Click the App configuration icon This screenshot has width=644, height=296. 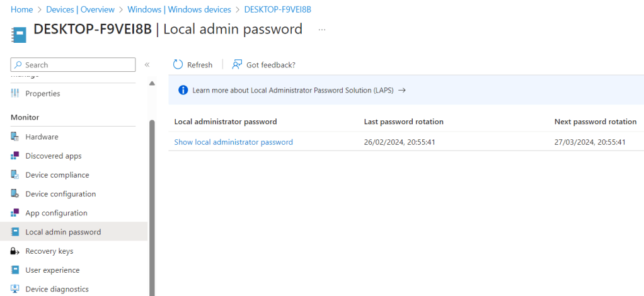coord(15,213)
